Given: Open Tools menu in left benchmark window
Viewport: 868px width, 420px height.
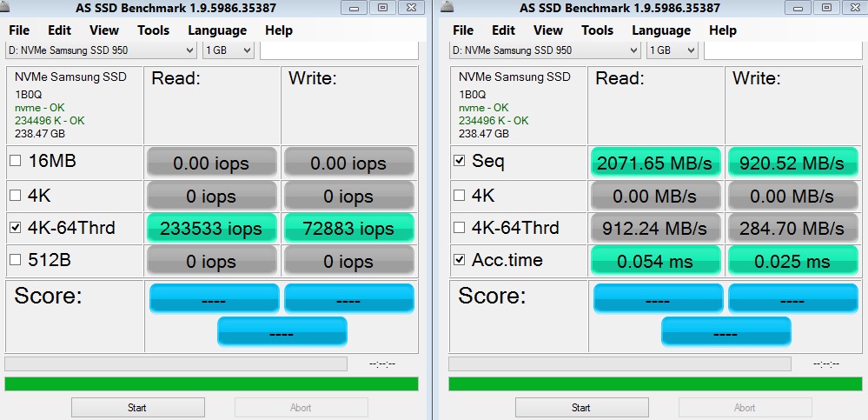Looking at the screenshot, I should (x=153, y=30).
